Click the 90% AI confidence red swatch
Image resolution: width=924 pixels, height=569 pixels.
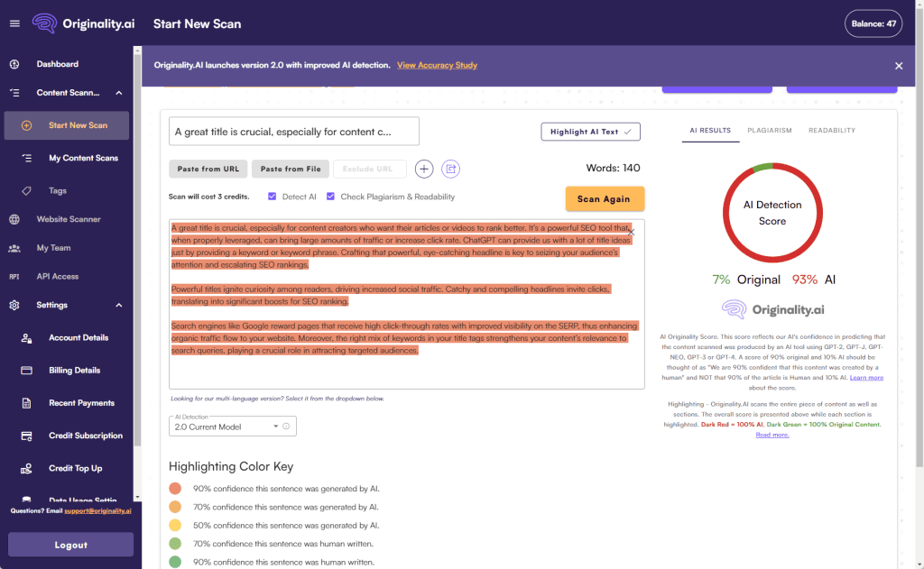(x=175, y=489)
